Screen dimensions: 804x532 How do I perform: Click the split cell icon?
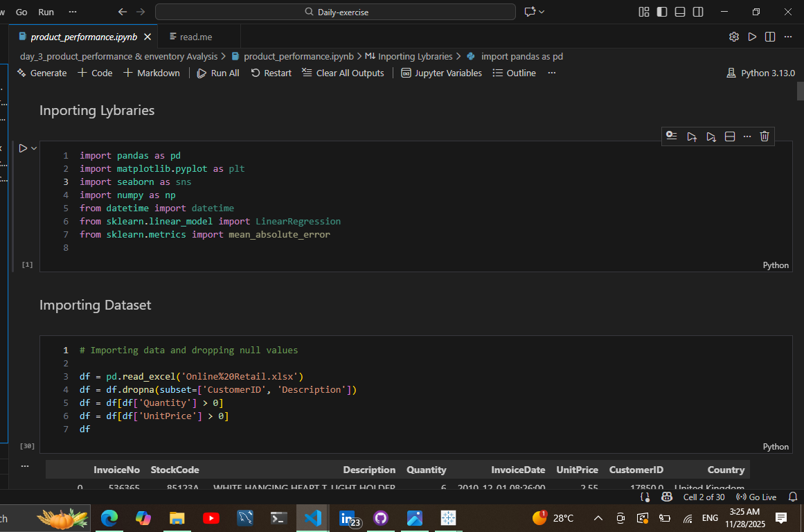coord(730,136)
